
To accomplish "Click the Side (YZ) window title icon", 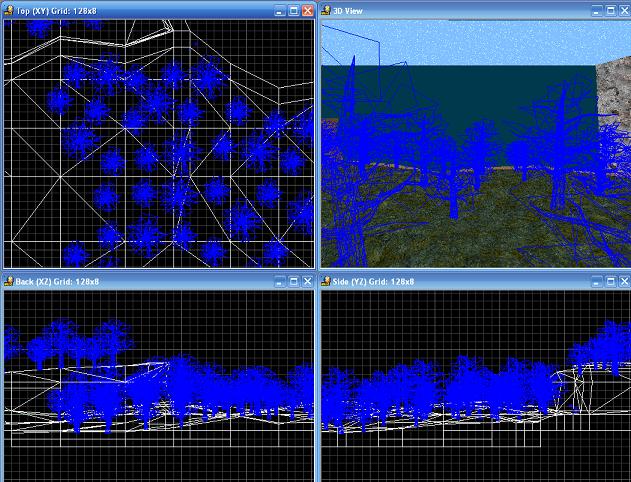I will (x=326, y=281).
